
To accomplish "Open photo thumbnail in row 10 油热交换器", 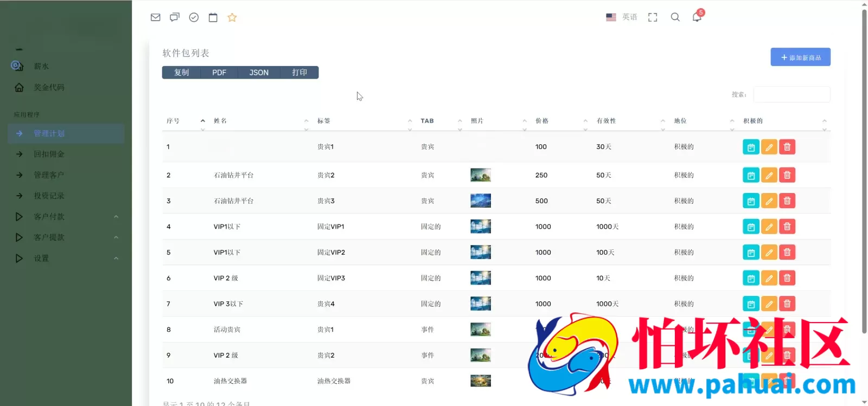I will [481, 381].
